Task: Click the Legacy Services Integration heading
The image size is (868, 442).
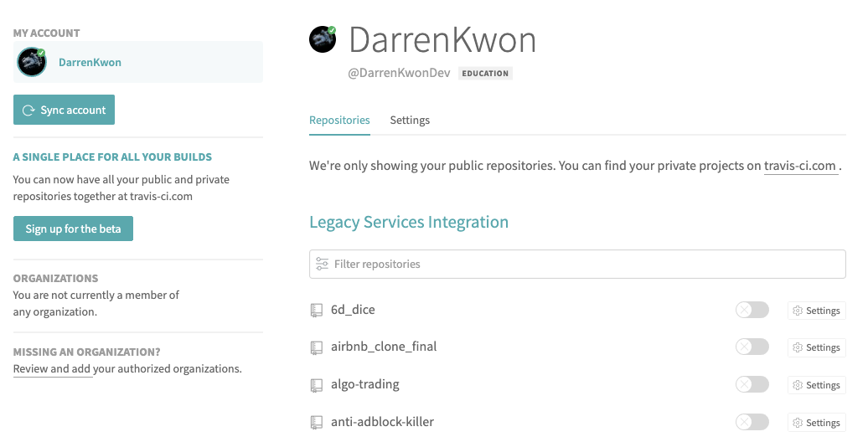Action: click(409, 222)
